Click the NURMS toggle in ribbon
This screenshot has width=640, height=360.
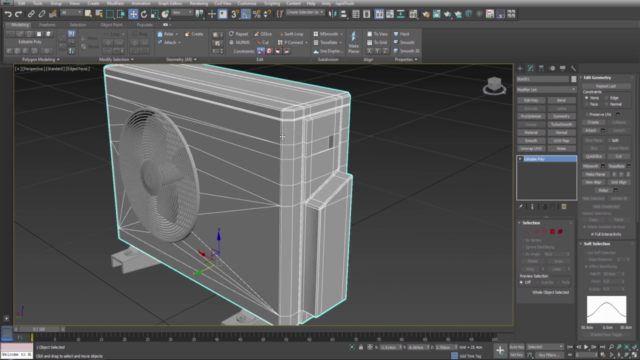(x=240, y=42)
